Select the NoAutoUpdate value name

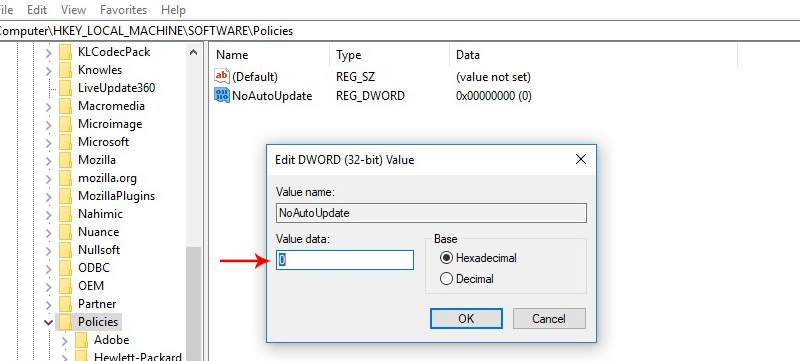[x=272, y=96]
